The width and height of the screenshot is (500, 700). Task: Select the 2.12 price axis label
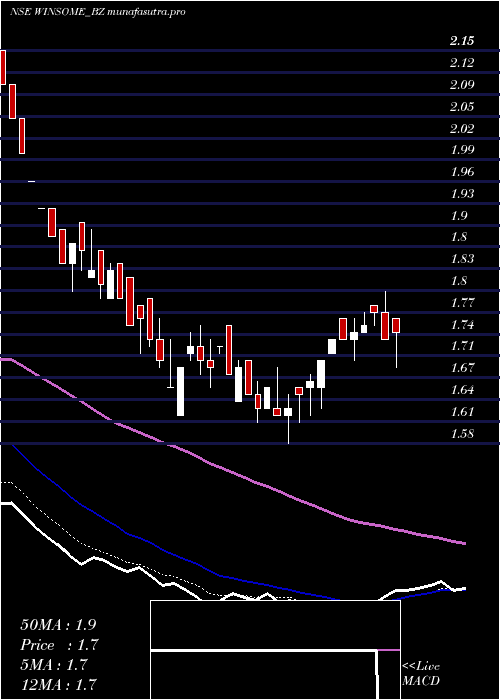(x=462, y=63)
